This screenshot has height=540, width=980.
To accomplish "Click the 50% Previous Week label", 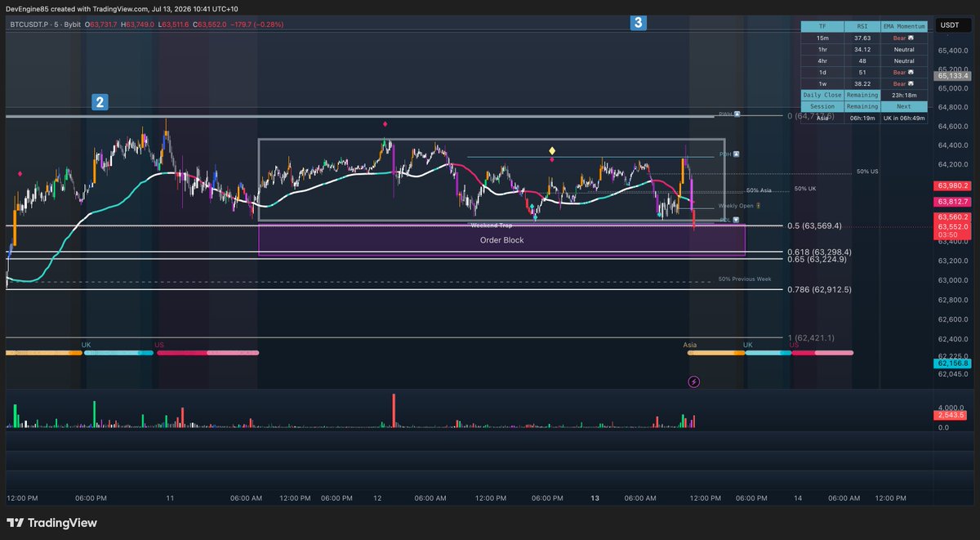I will click(745, 279).
